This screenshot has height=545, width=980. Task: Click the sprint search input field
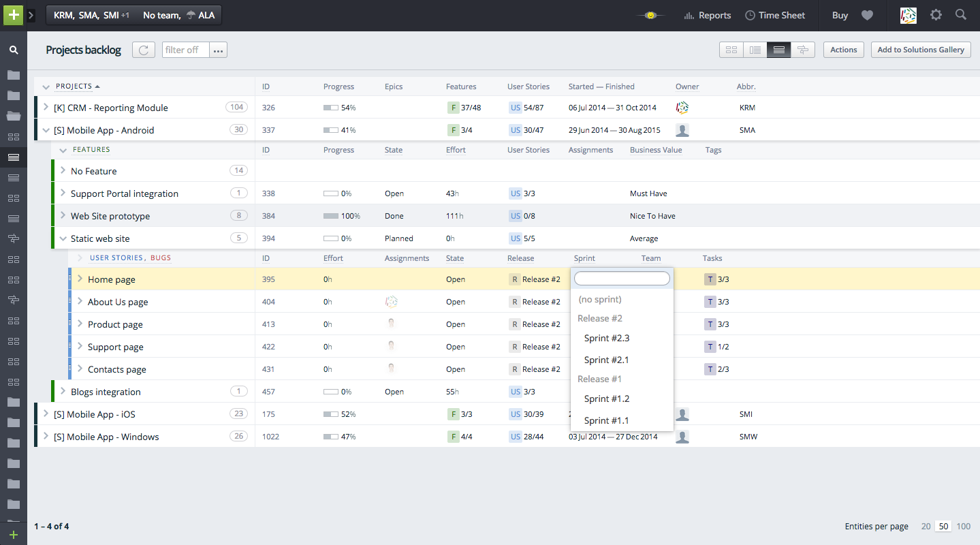(622, 279)
